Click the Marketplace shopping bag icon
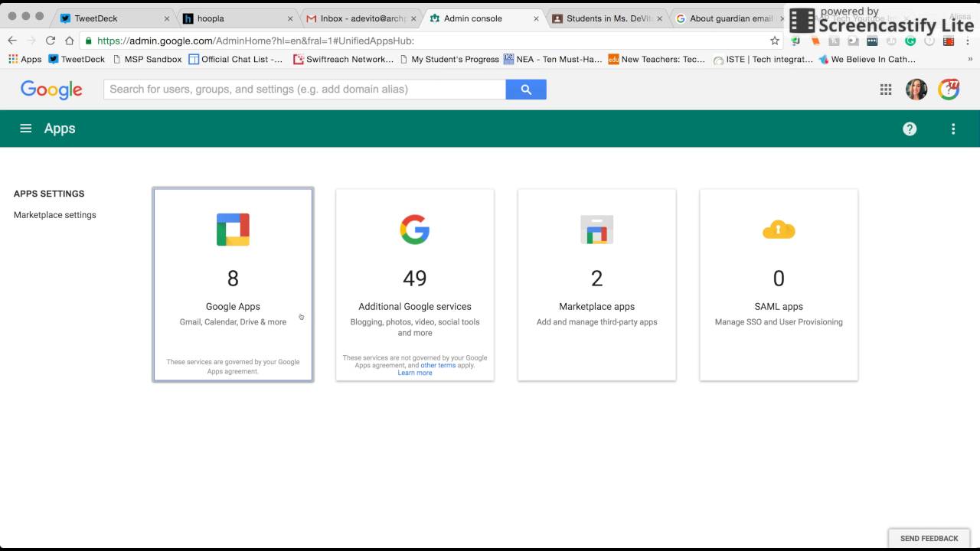The width and height of the screenshot is (980, 551). 597,230
